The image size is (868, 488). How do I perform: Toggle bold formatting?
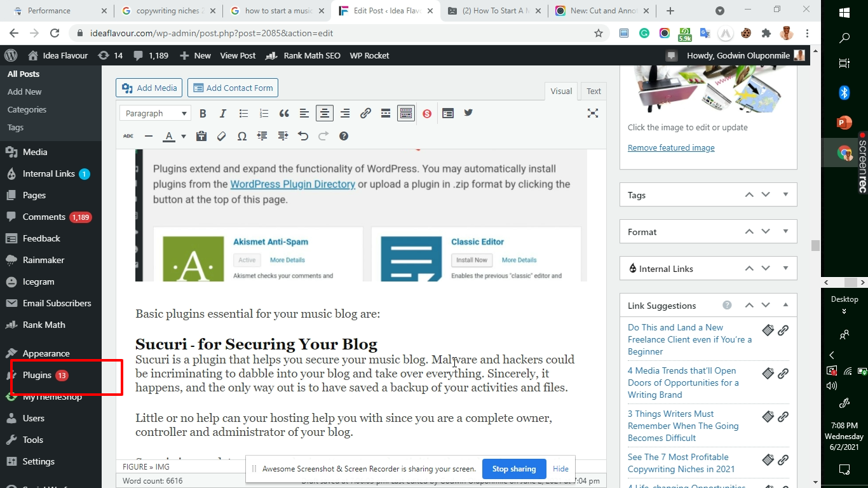pyautogui.click(x=203, y=113)
